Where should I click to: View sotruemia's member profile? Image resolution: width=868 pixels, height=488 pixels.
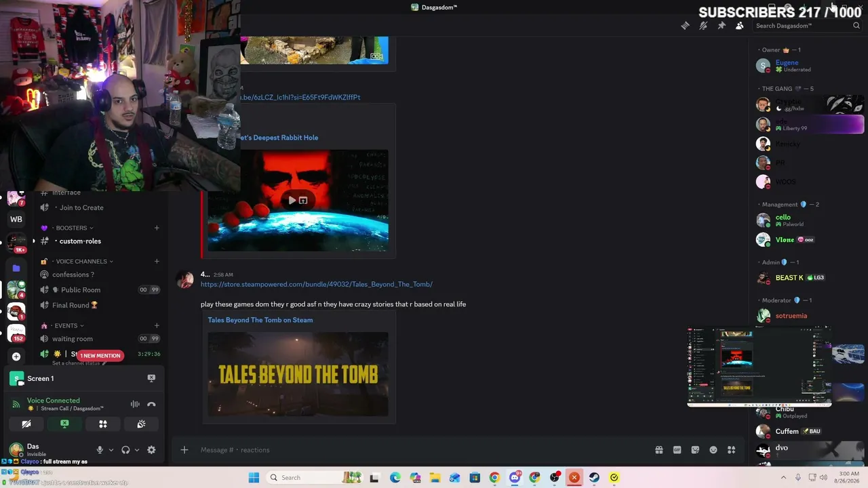point(807,316)
